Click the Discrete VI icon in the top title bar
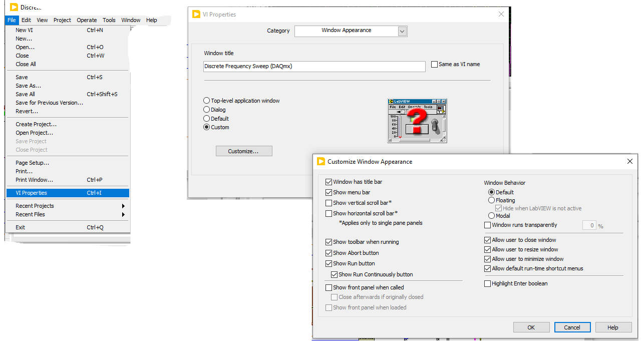644x345 pixels. coord(15,7)
